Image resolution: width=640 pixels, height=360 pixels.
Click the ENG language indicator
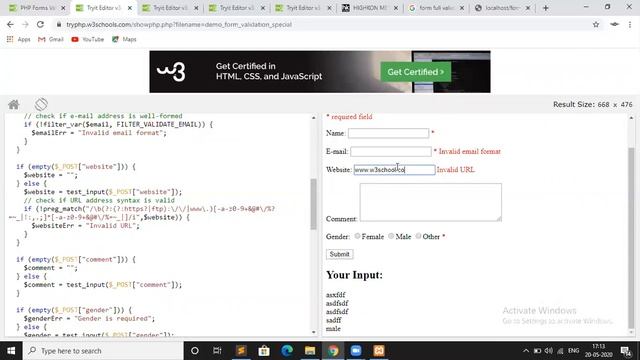pyautogui.click(x=573, y=351)
